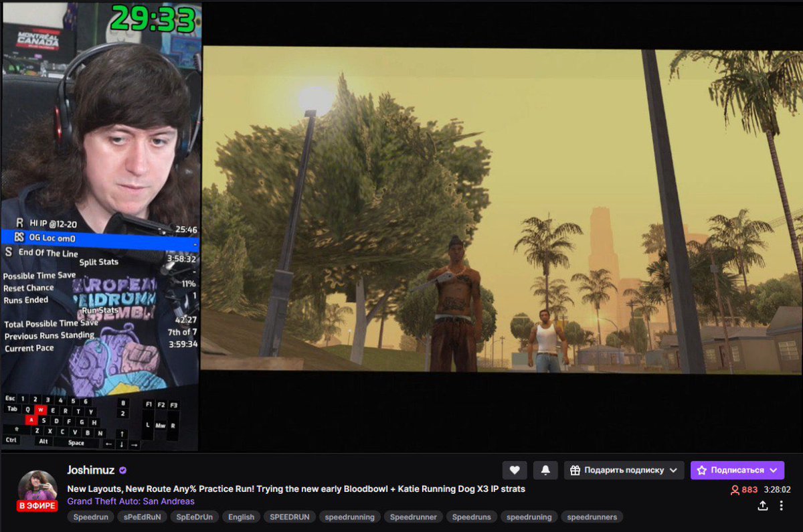Click the 42:27 total time save value

point(186,320)
